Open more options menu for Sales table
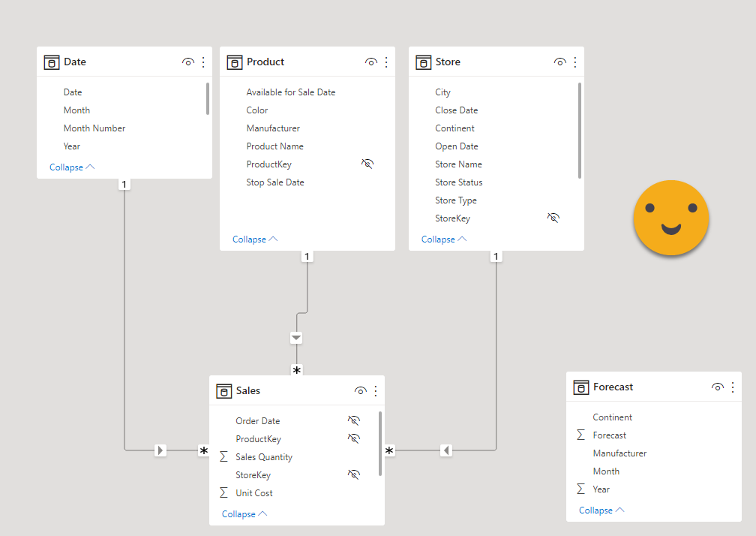The image size is (756, 536). (376, 391)
